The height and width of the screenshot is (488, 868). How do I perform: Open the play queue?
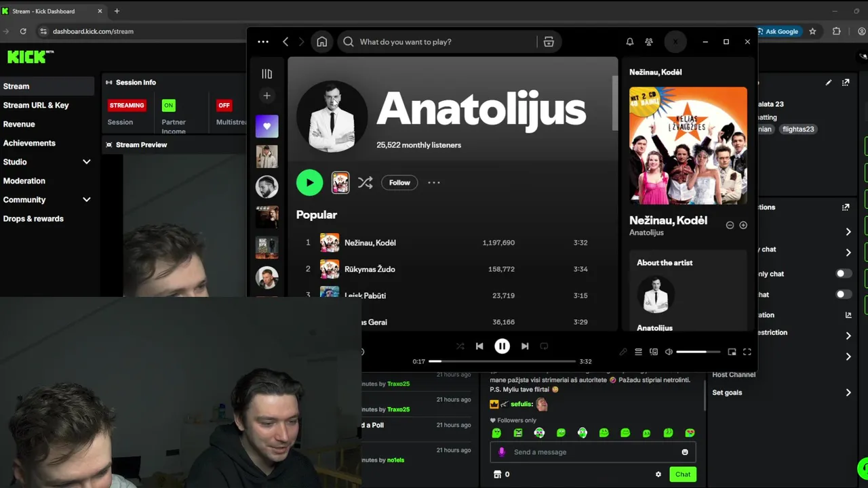[638, 352]
